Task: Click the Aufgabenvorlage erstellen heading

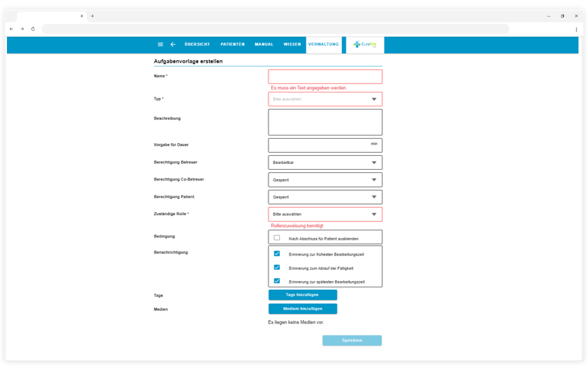Action: pyautogui.click(x=188, y=61)
